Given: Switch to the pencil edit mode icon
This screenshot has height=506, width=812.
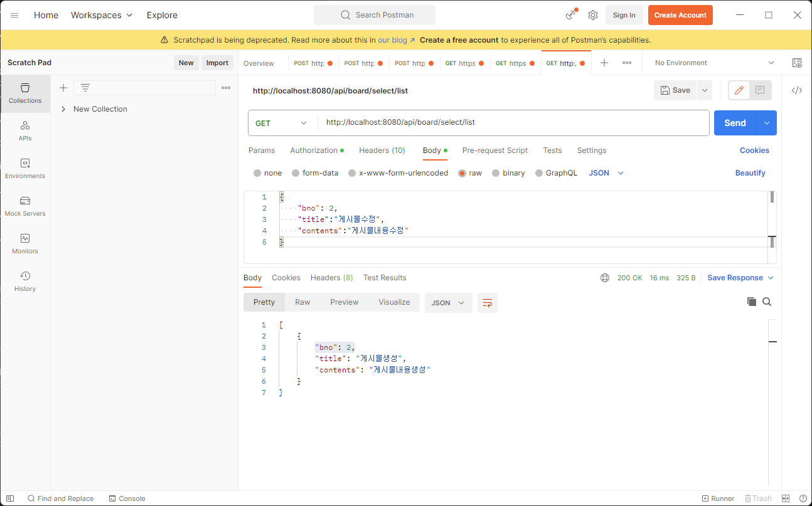Looking at the screenshot, I should tap(739, 90).
